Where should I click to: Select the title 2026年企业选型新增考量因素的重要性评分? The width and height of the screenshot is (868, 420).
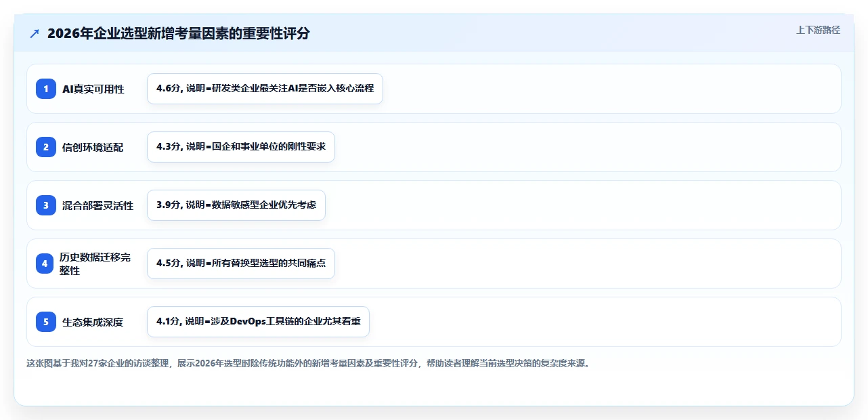click(179, 33)
